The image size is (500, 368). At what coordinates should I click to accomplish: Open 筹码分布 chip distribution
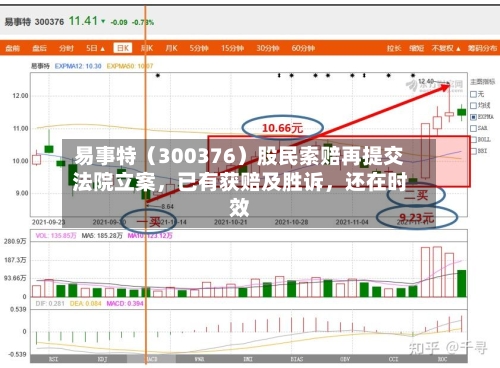[482, 48]
